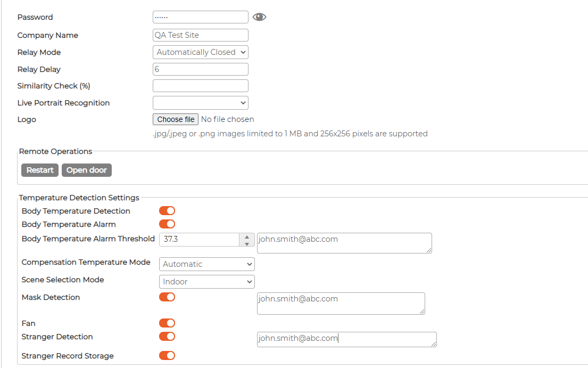Turn off Mask Detection switch
Viewport: 588px width, 368px height.
[167, 297]
